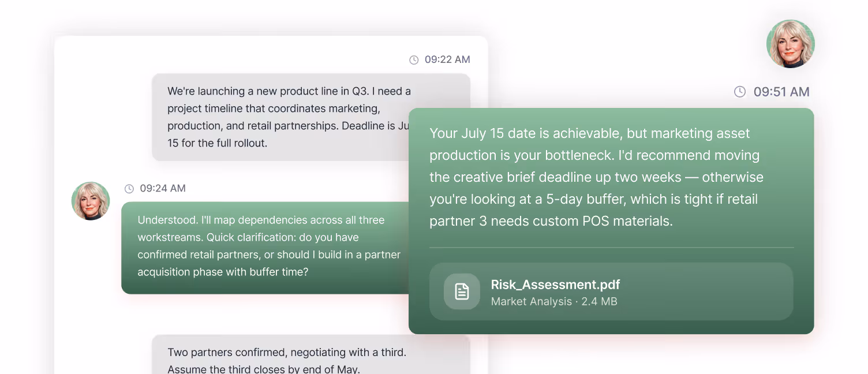Click the clock icon beside 09:51 AM
Screen dimensions: 868x374
740,91
